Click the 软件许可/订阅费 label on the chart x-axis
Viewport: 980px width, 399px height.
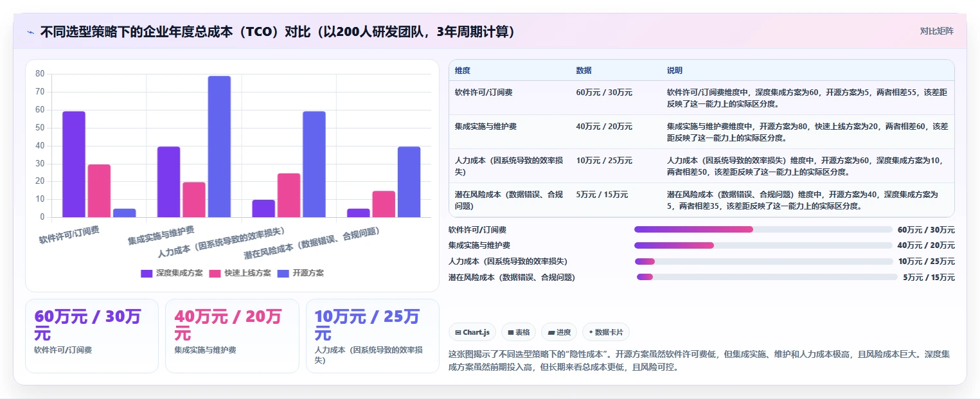click(x=69, y=235)
